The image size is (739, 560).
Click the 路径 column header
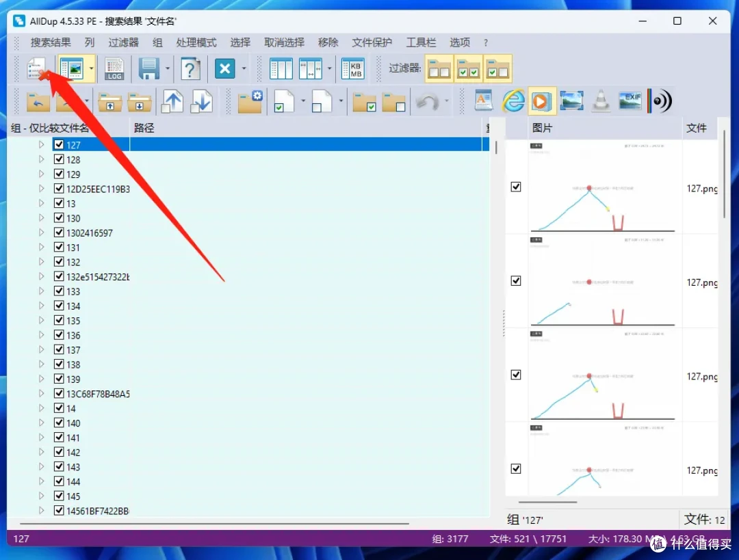307,128
